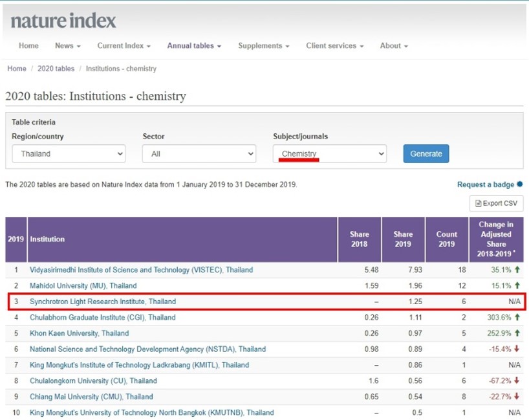This screenshot has width=529, height=420.
Task: Click 1.6 Share 2018 value for Chulalongkorn
Action: click(x=374, y=381)
